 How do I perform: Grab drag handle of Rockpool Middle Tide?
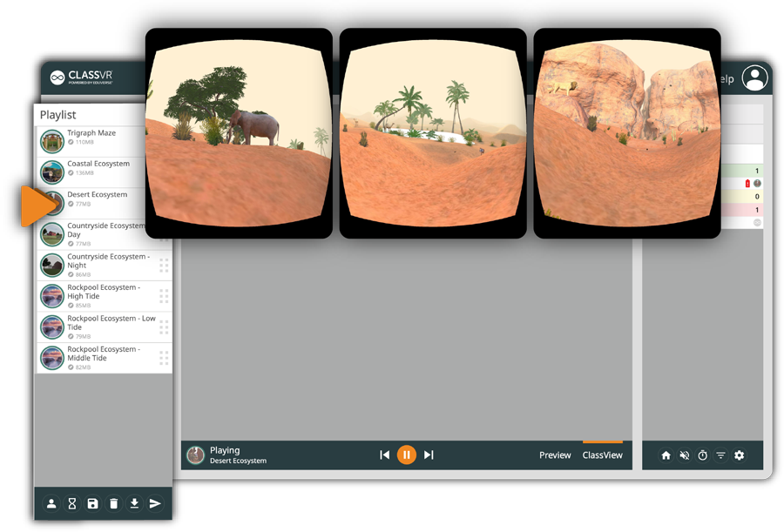(x=164, y=358)
